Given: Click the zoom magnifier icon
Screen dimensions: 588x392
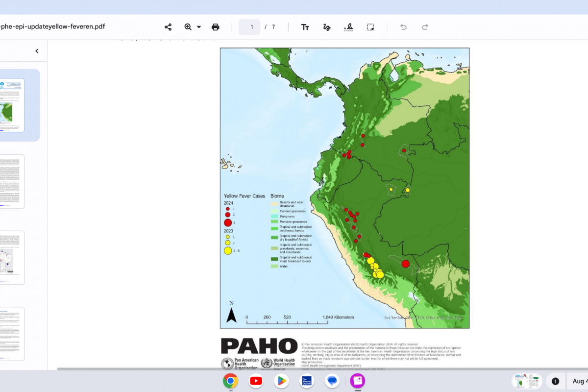Looking at the screenshot, I should pos(188,27).
